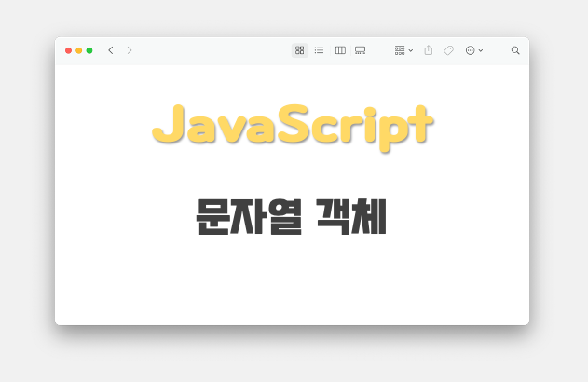Click the share icon
588x382 pixels.
429,50
